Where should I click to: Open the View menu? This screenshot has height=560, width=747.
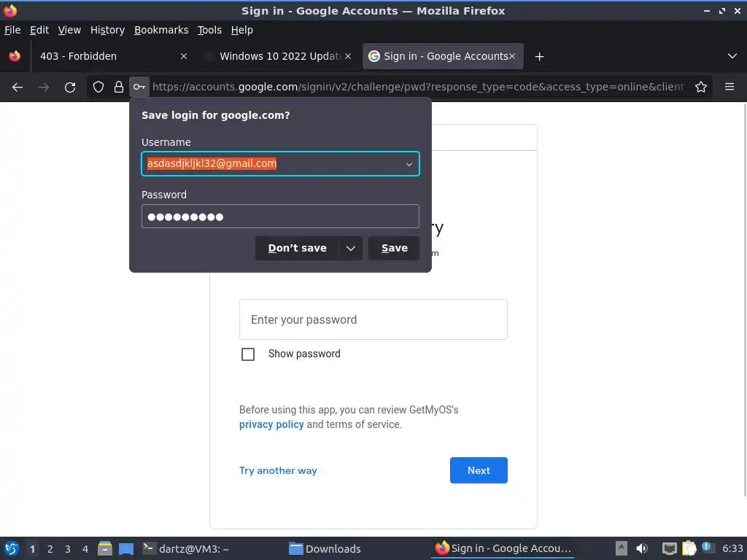(69, 30)
